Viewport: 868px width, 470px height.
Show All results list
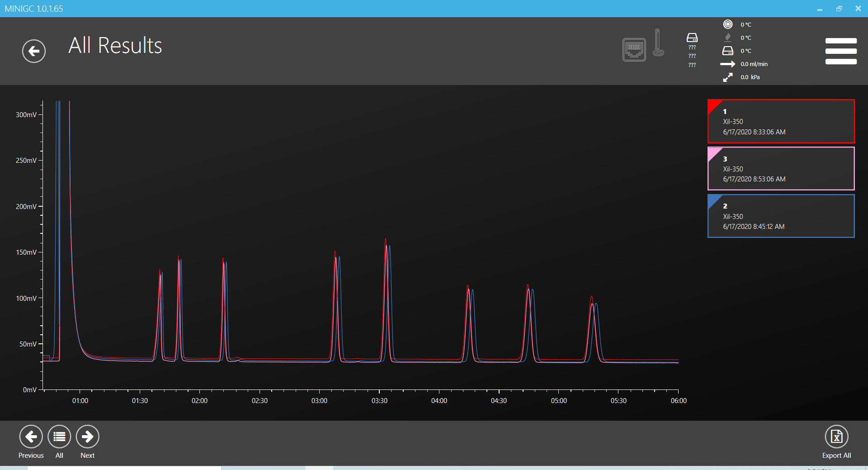pos(59,437)
